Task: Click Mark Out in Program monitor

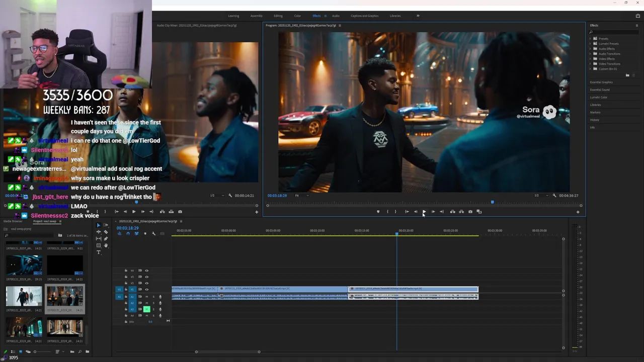Action: tap(395, 212)
